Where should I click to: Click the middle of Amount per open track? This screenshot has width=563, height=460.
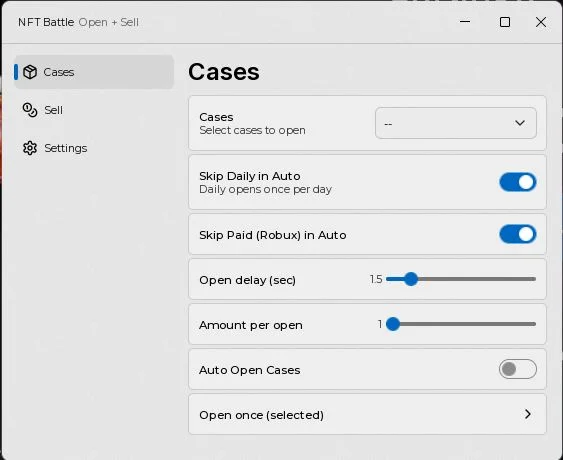(461, 324)
